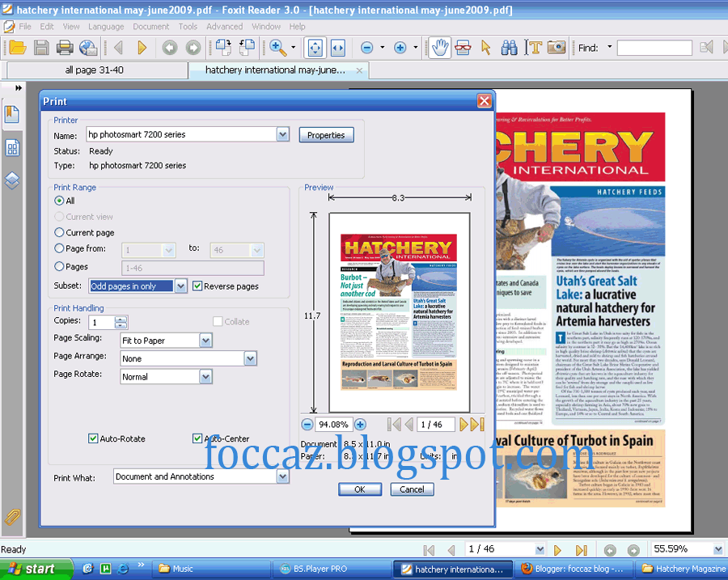Viewport: 728px width, 580px height.
Task: Click the Open folder toolbar icon
Action: pyautogui.click(x=17, y=48)
